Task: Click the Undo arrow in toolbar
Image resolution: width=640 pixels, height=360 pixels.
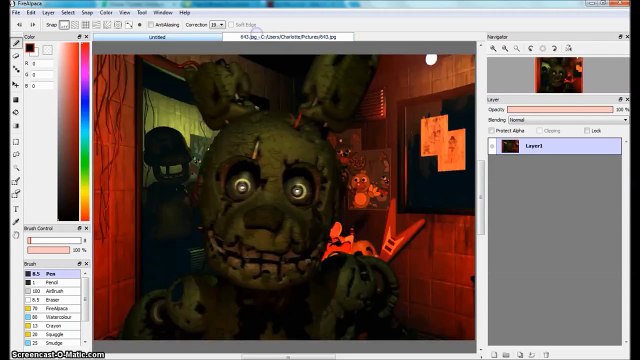Action: click(x=19, y=25)
